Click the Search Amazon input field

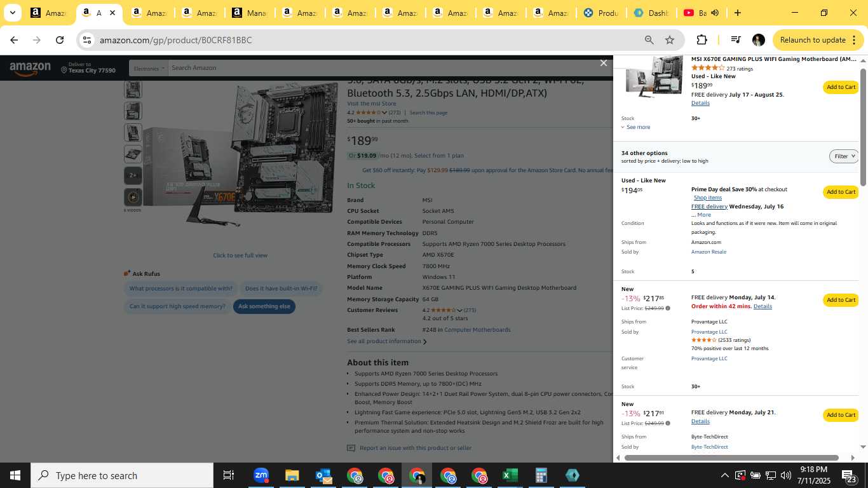point(381,68)
